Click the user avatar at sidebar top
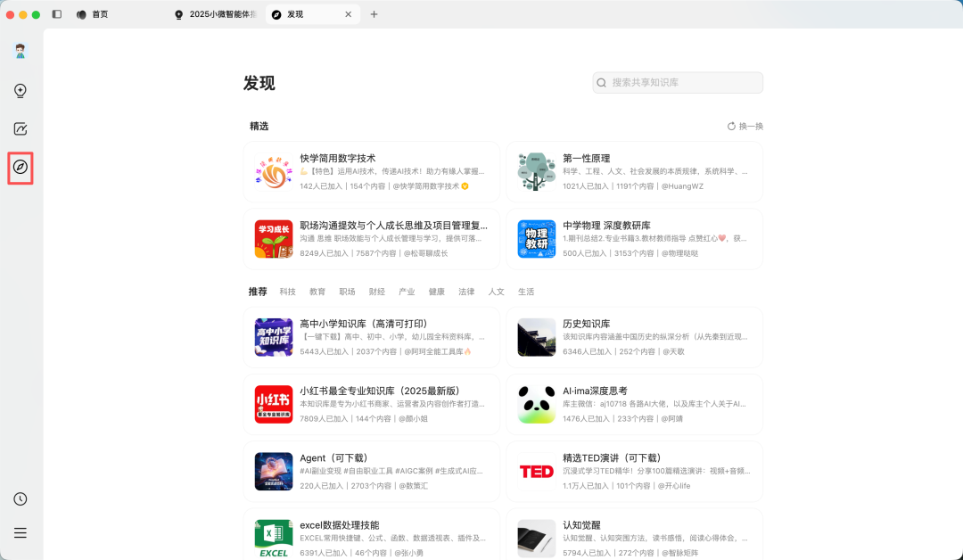Image resolution: width=963 pixels, height=560 pixels. pos(20,51)
